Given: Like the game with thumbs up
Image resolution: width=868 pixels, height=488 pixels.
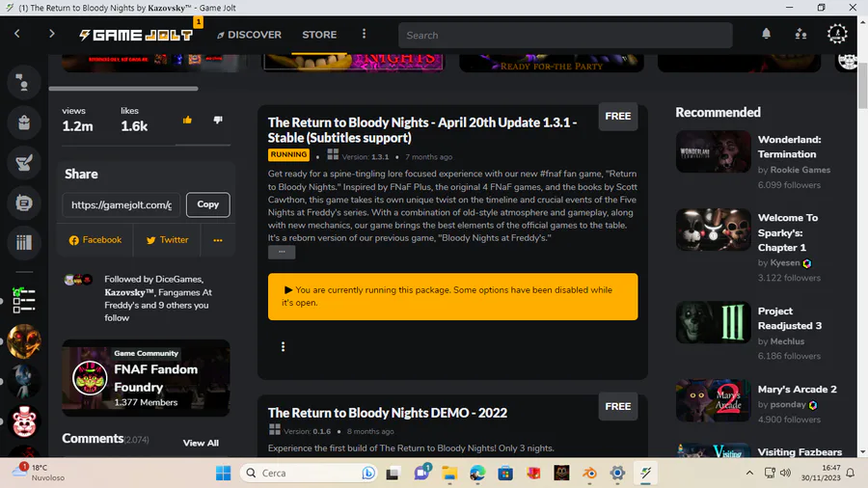Looking at the screenshot, I should [187, 120].
